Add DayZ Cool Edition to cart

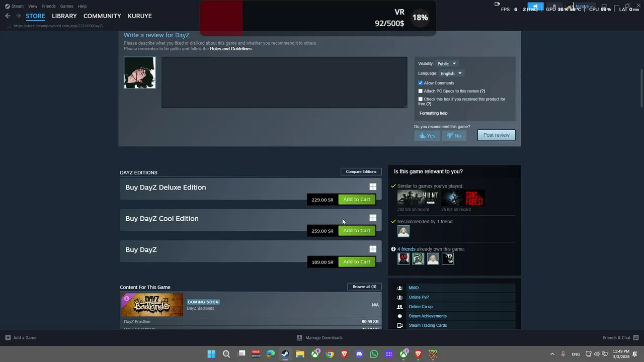(357, 231)
